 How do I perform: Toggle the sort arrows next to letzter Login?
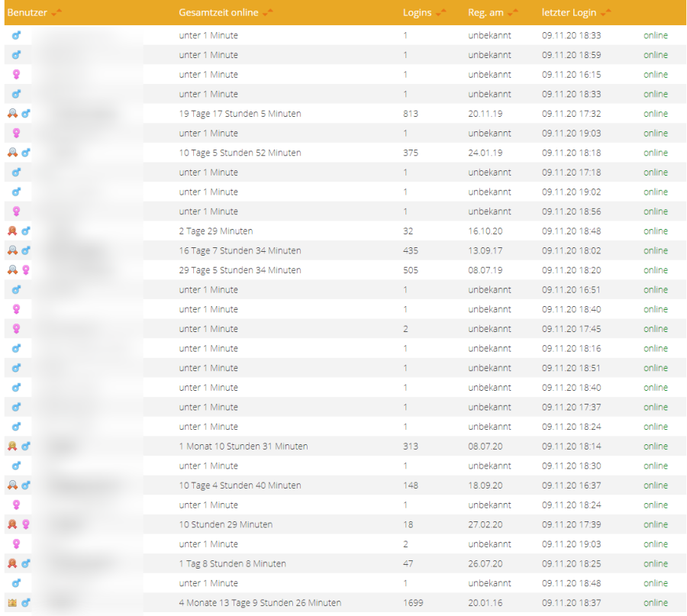605,13
